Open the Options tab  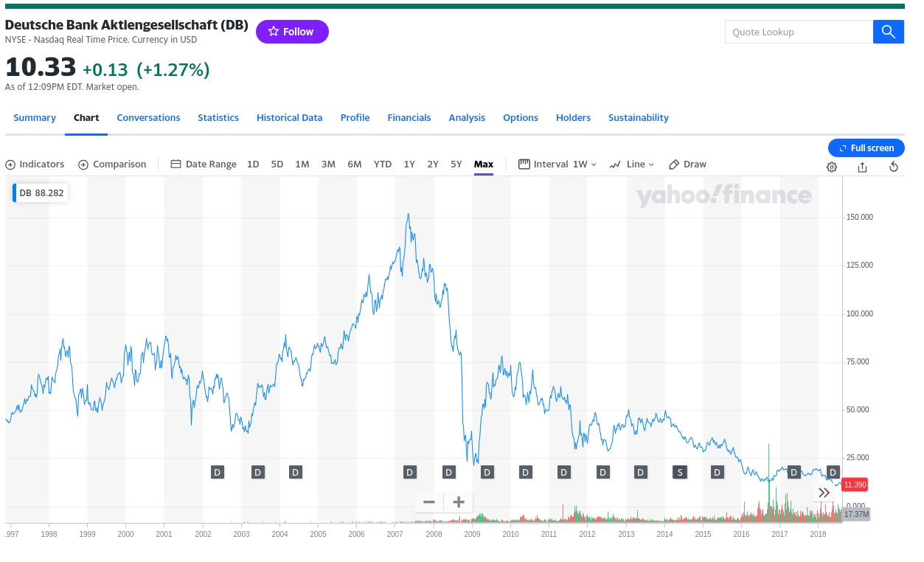pyautogui.click(x=521, y=118)
